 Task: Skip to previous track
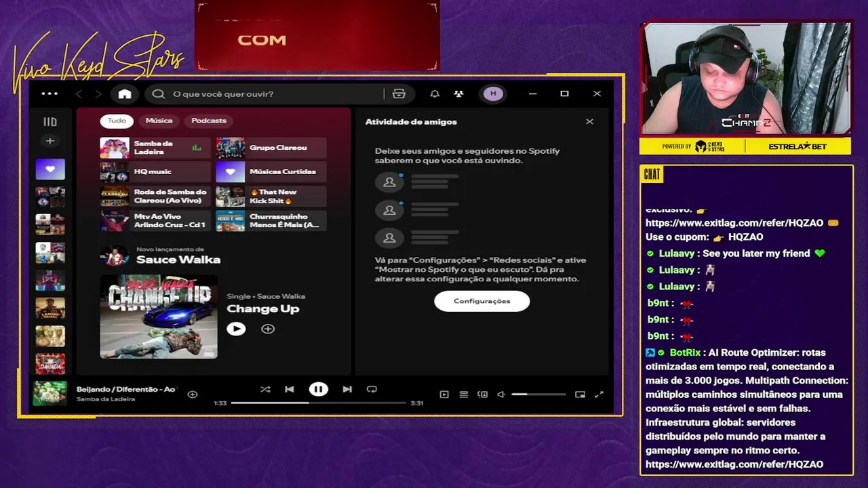290,389
